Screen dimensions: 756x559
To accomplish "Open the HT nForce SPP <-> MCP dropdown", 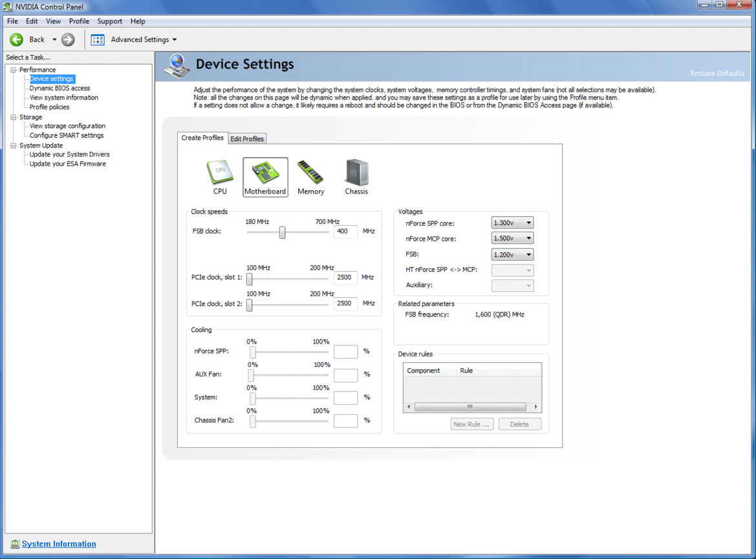I will point(513,270).
